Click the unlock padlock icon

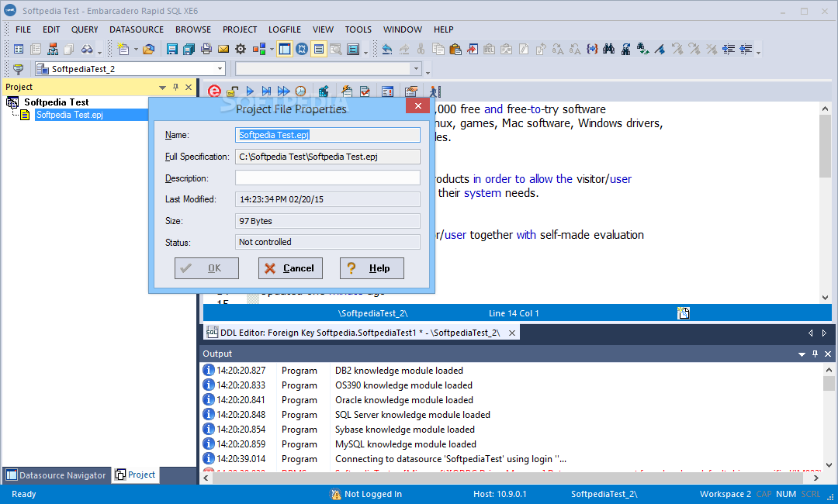(233, 91)
